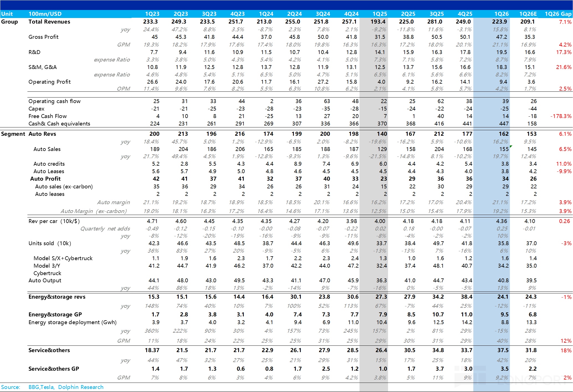Screen dimensions: 573x392
Task: Click the 1Q26 Total Revenues value 223.9
Action: [x=499, y=22]
